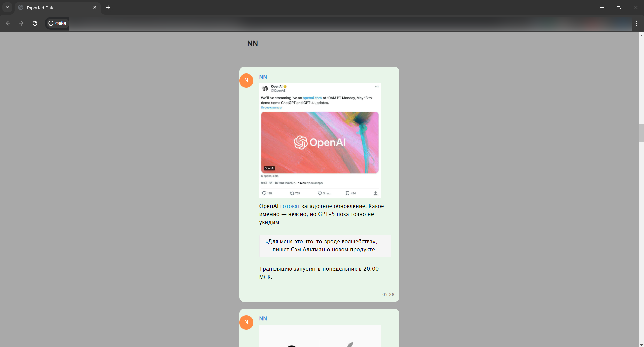Image resolution: width=644 pixels, height=347 pixels.
Task: Go forward to the next page
Action: click(x=21, y=23)
